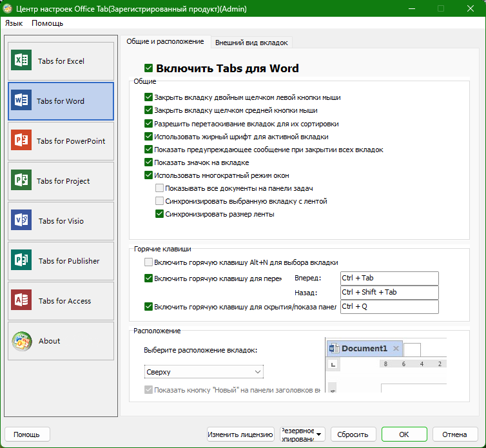This screenshot has width=486, height=448.
Task: Select the Tabs for Excel icon
Action: pos(21,60)
